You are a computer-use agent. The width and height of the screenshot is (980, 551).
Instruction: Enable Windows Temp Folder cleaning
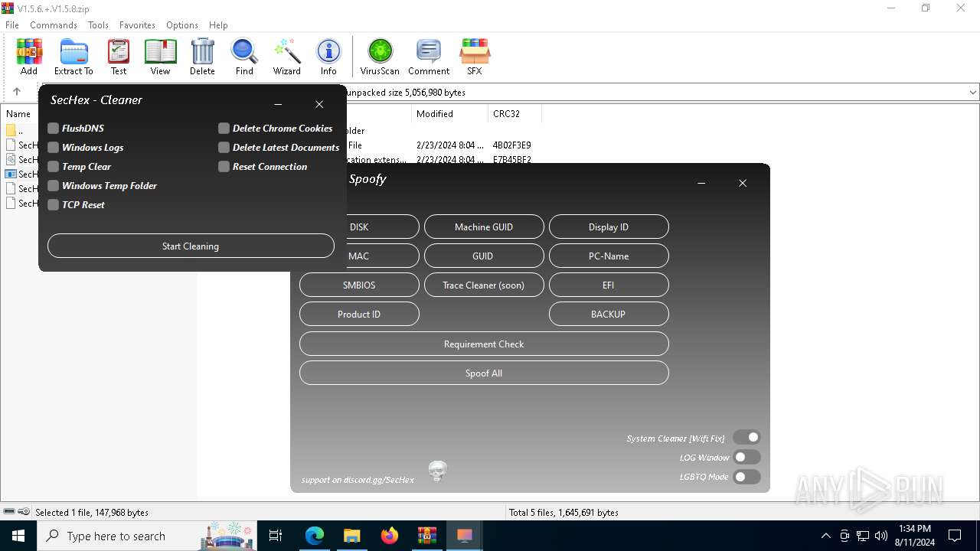(x=53, y=186)
